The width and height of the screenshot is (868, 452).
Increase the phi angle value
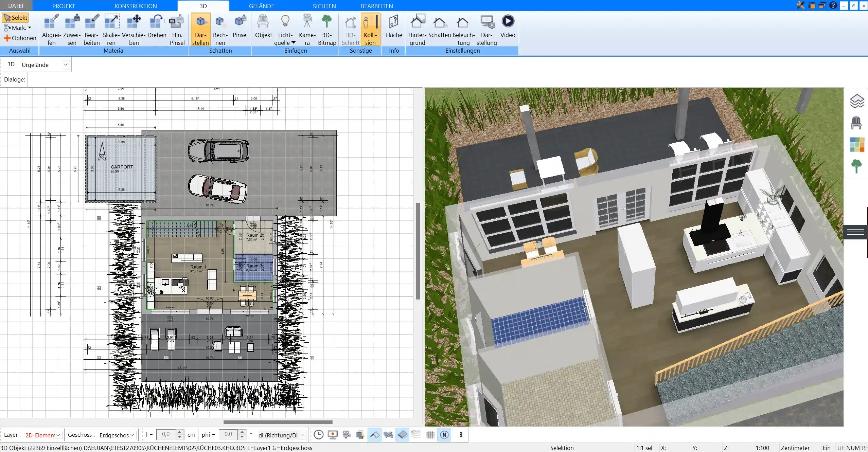click(242, 432)
